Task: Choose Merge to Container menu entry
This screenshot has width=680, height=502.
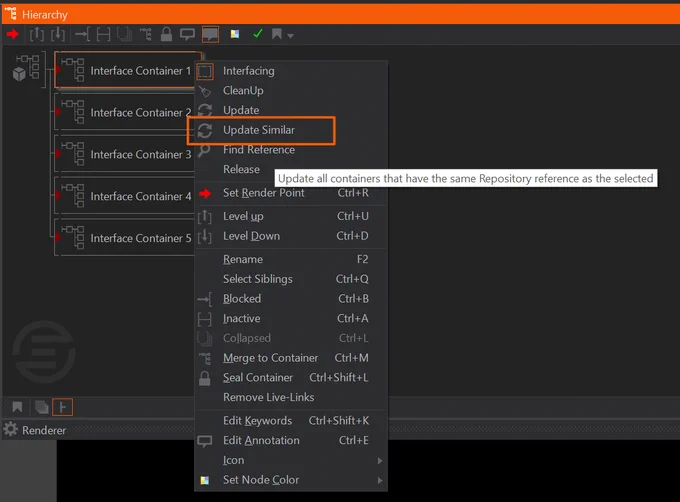Action: coord(291,358)
